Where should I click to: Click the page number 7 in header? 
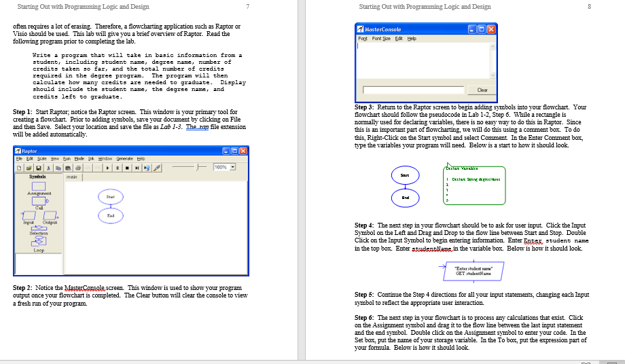(247, 6)
